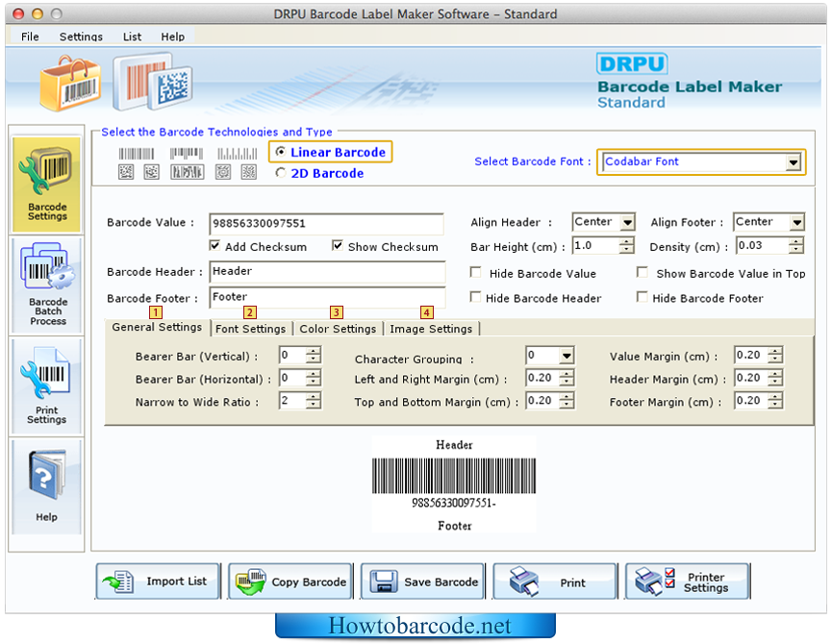
Task: Minimize the window with the yellow button
Action: [x=38, y=13]
